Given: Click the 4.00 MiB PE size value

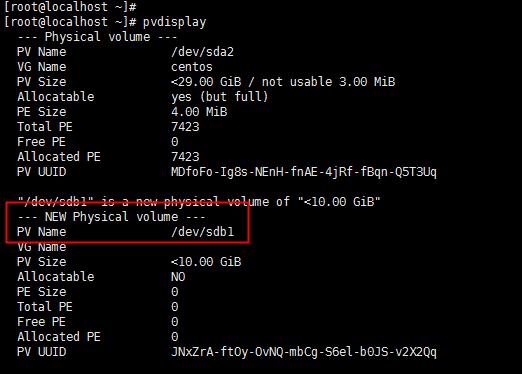Looking at the screenshot, I should pyautogui.click(x=199, y=112).
